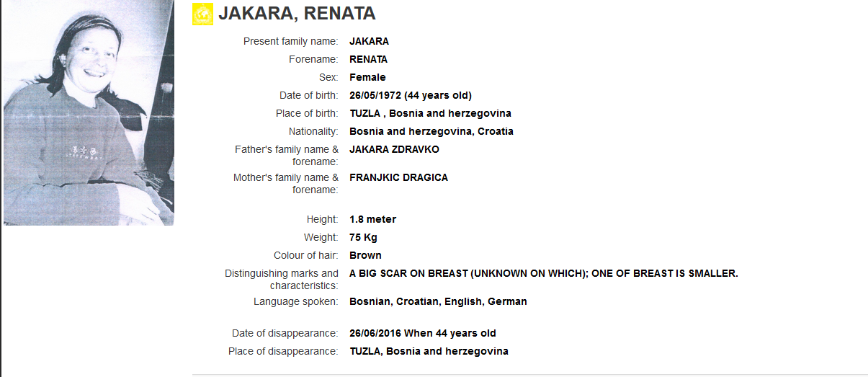This screenshot has width=868, height=377.
Task: Click the place of disappearance value
Action: [429, 351]
